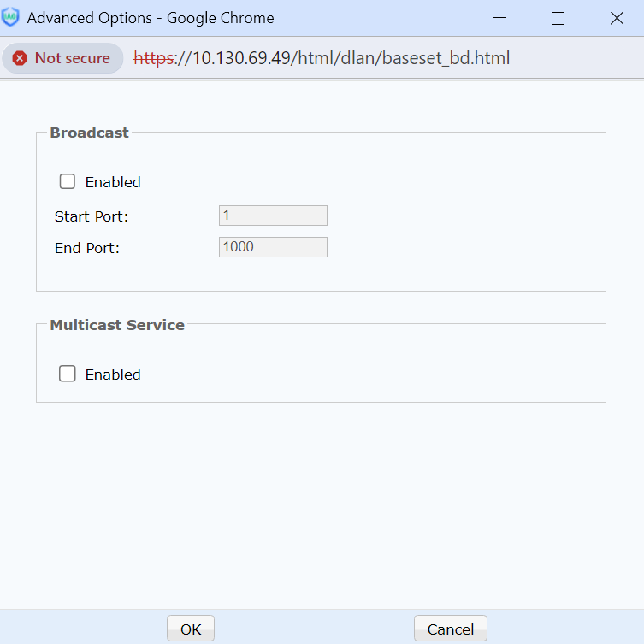
Task: Click the End Port input field
Action: 273,247
